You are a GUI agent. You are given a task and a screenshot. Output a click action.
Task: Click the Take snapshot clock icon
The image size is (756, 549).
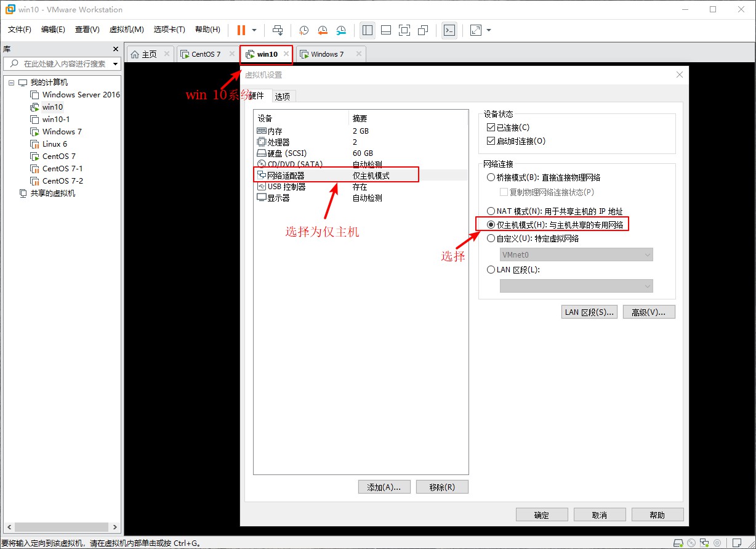[304, 30]
